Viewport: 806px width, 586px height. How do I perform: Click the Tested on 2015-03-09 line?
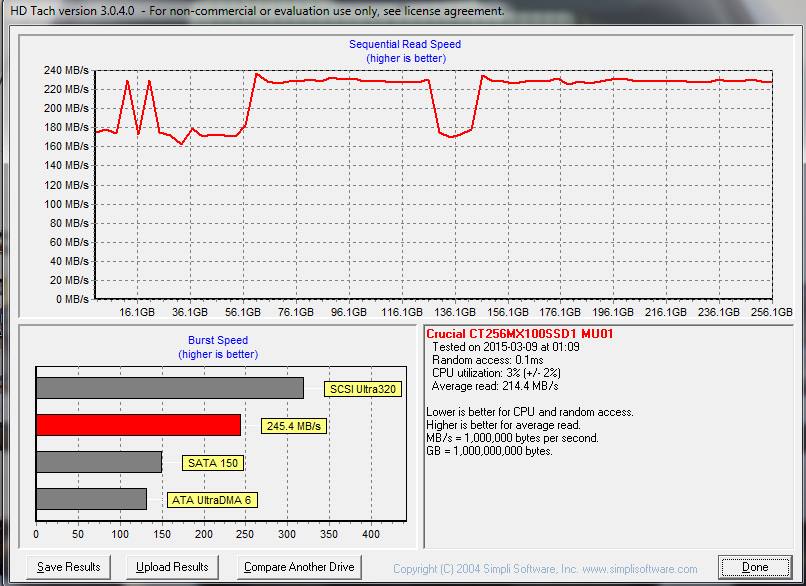[x=506, y=347]
